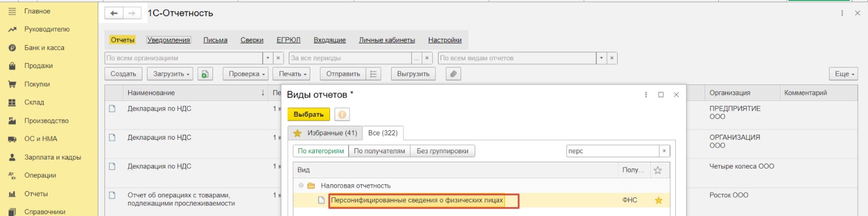Click the Четыре колеса ООО organization cell
The image size is (868, 216).
point(741,166)
